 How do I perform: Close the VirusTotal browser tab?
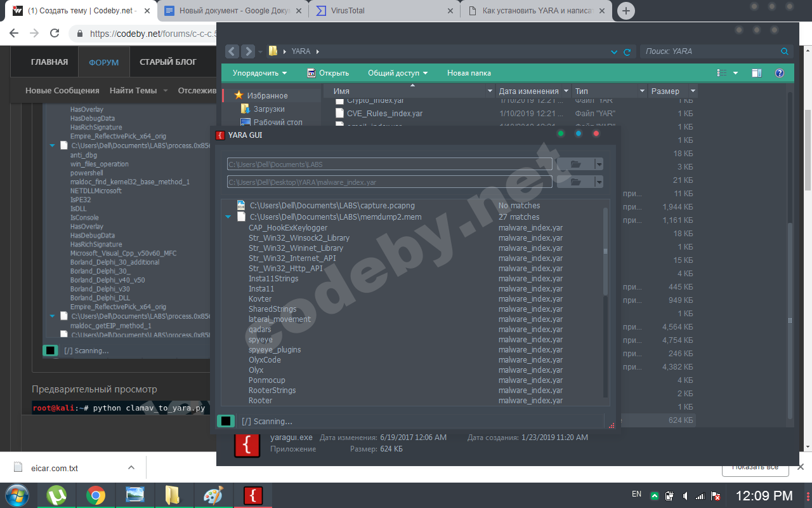pyautogui.click(x=450, y=11)
